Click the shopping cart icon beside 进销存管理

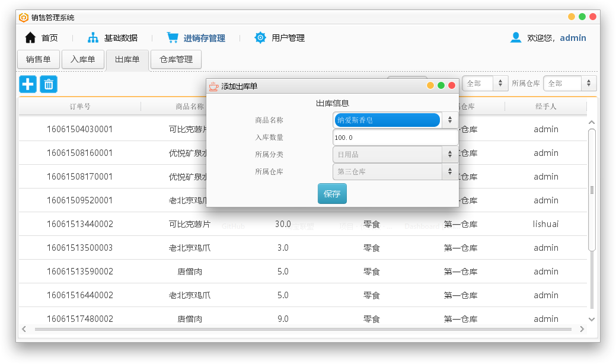click(x=173, y=37)
